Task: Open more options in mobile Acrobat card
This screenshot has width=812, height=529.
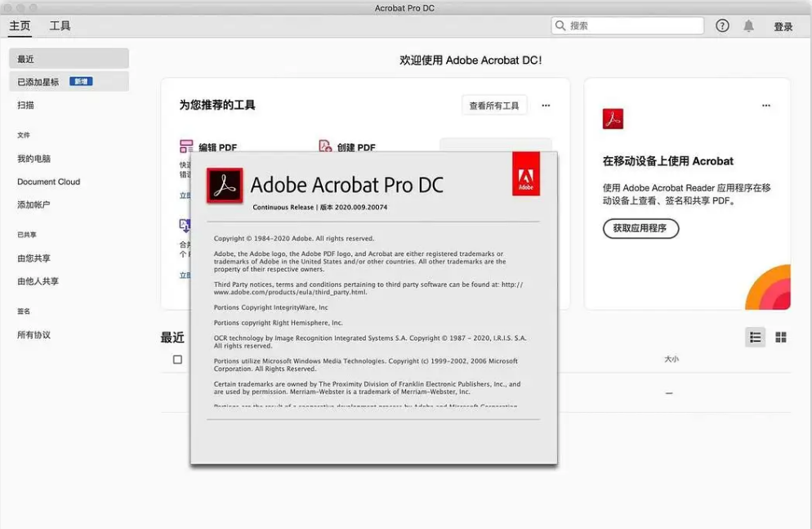Action: pyautogui.click(x=766, y=105)
